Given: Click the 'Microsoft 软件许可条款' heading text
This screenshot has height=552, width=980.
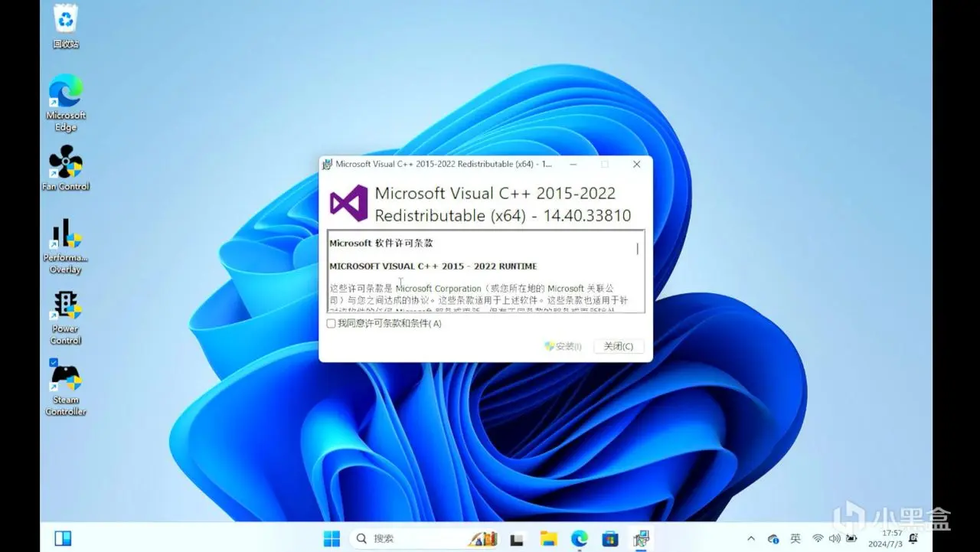Looking at the screenshot, I should tap(381, 243).
